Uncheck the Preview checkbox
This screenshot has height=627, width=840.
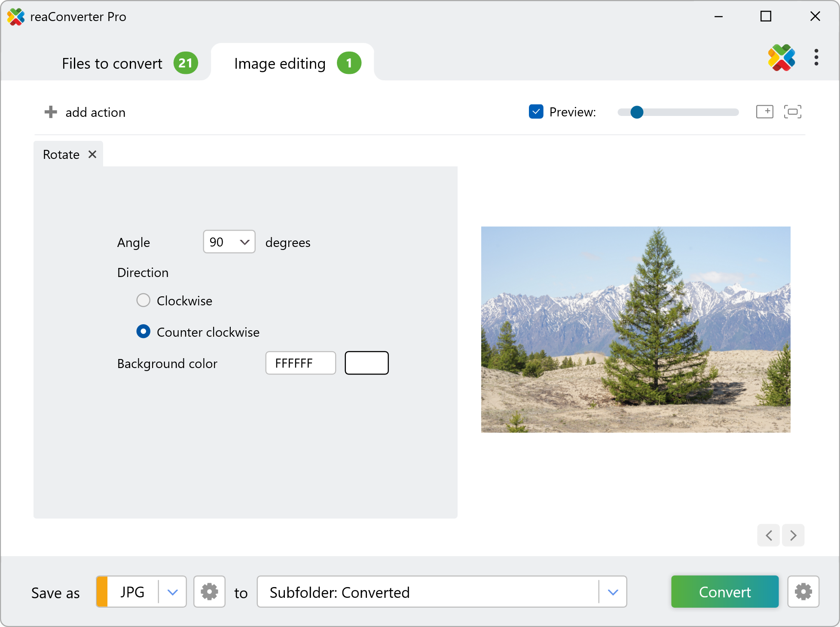(536, 112)
